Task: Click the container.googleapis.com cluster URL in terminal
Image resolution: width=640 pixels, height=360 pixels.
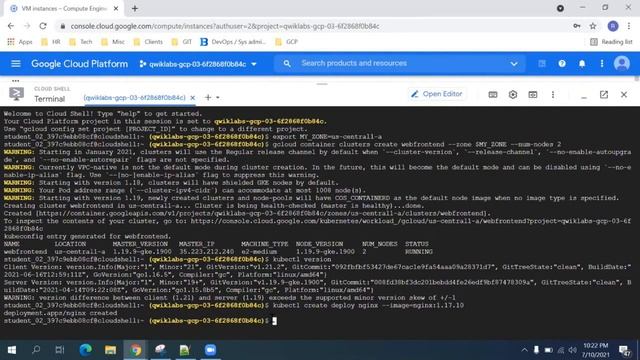Action: pyautogui.click(x=262, y=213)
